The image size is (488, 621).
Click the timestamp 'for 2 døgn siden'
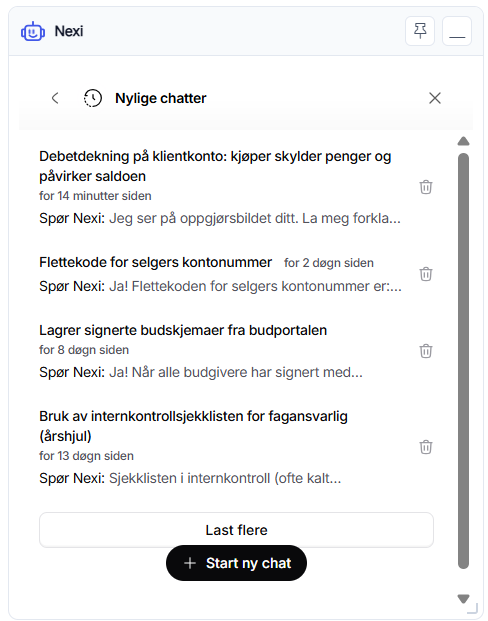click(x=329, y=263)
